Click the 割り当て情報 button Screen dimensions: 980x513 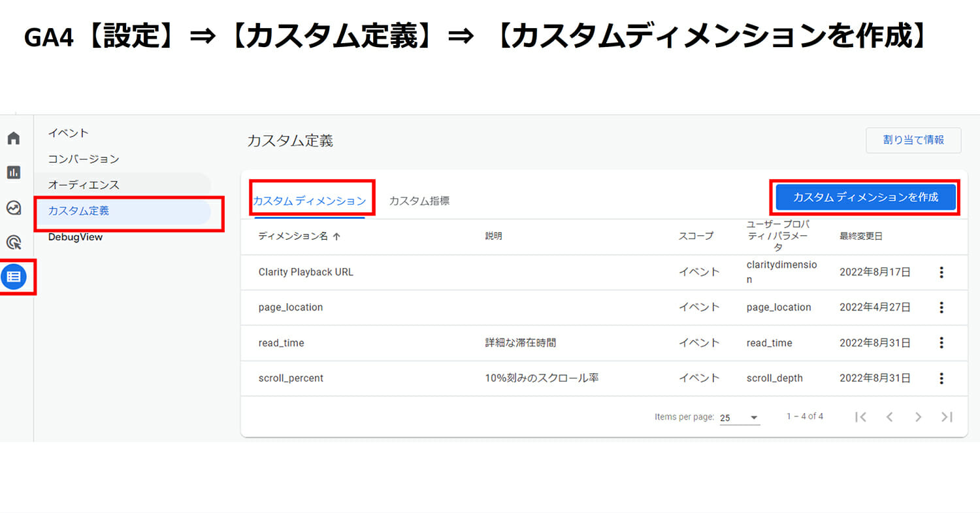pyautogui.click(x=913, y=140)
